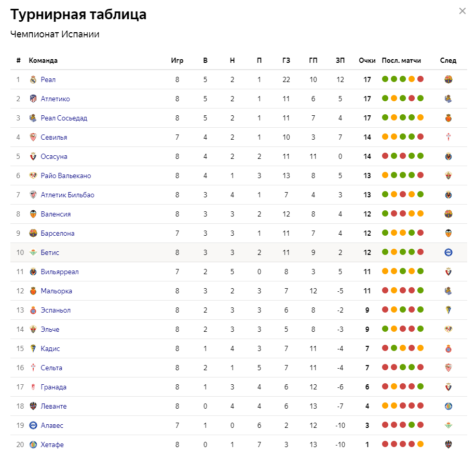Close the tournament table with X
Image resolution: width=476 pixels, height=472 pixels.
pos(463,11)
